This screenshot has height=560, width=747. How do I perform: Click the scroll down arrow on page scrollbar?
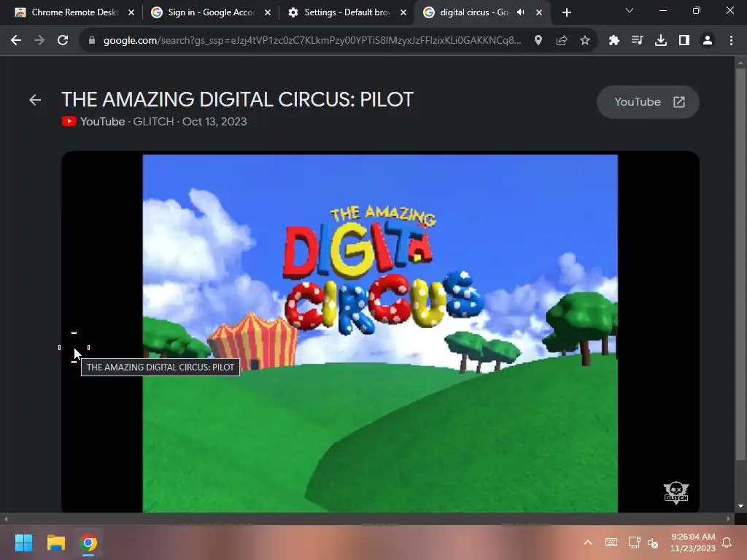tap(740, 506)
